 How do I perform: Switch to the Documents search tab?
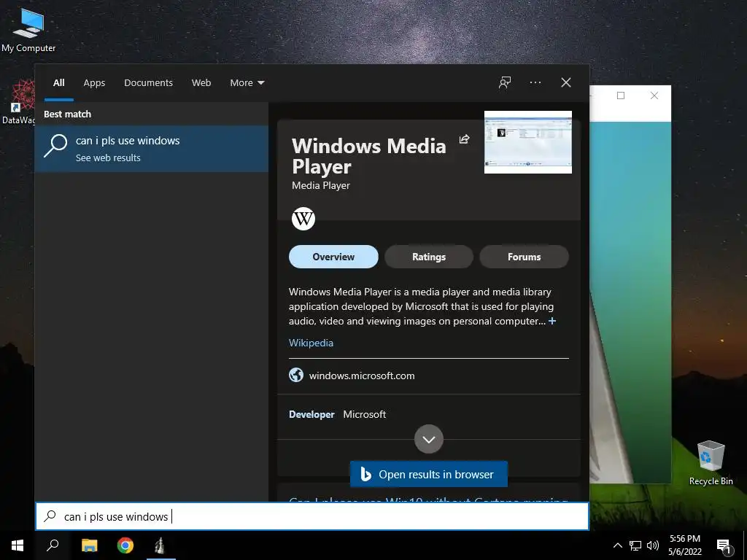pyautogui.click(x=148, y=83)
